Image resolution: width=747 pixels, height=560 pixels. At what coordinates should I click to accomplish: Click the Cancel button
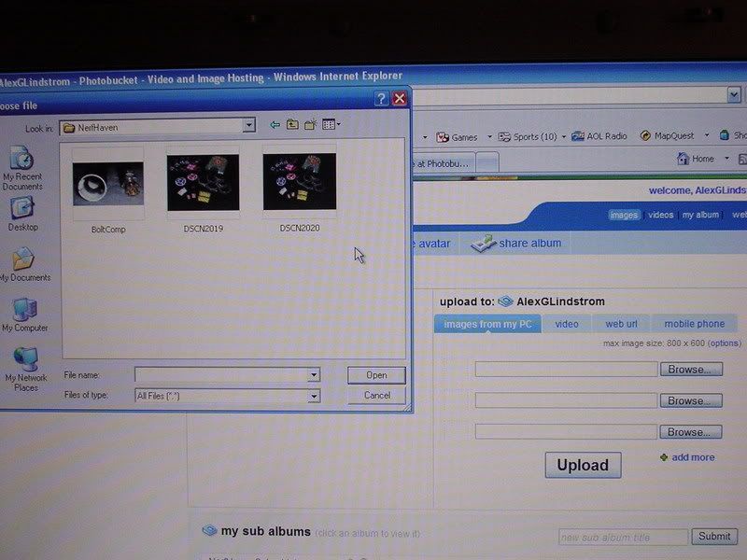(376, 396)
